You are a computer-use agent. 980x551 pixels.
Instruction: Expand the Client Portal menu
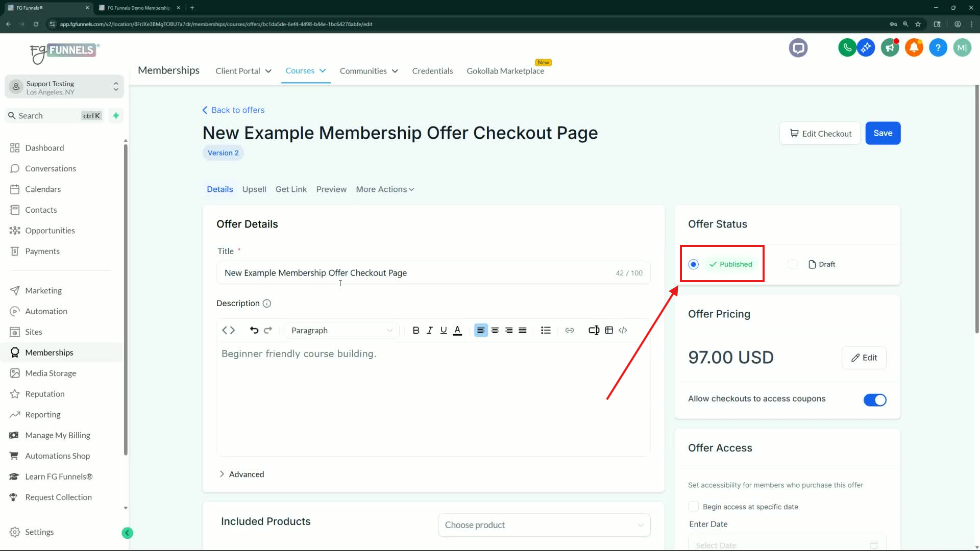[243, 71]
